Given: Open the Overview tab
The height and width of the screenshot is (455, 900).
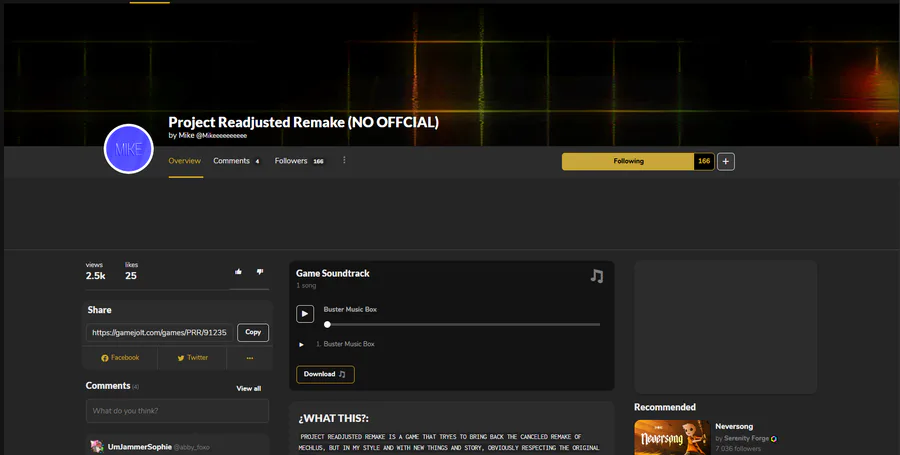Looking at the screenshot, I should point(185,161).
